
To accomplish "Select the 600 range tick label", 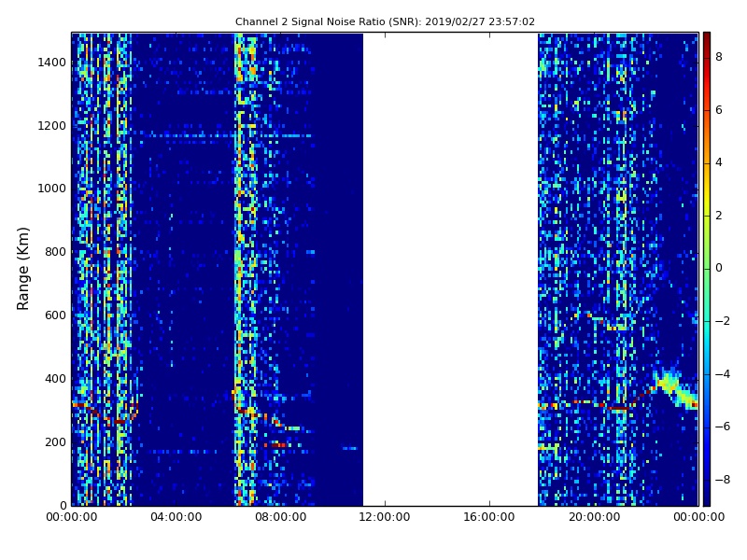I will point(55,315).
